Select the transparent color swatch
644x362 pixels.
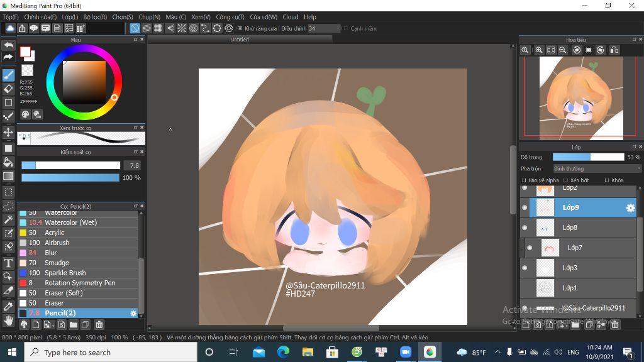click(x=27, y=70)
